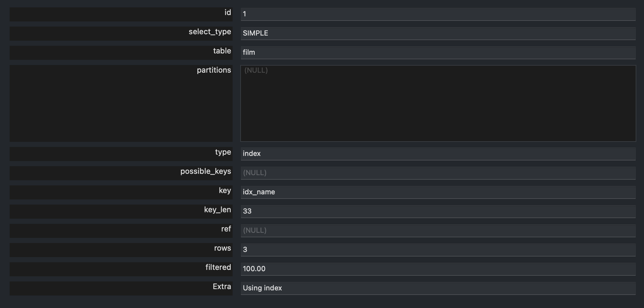Image resolution: width=644 pixels, height=308 pixels.
Task: Focus the key field containing idx_name
Action: coord(438,192)
